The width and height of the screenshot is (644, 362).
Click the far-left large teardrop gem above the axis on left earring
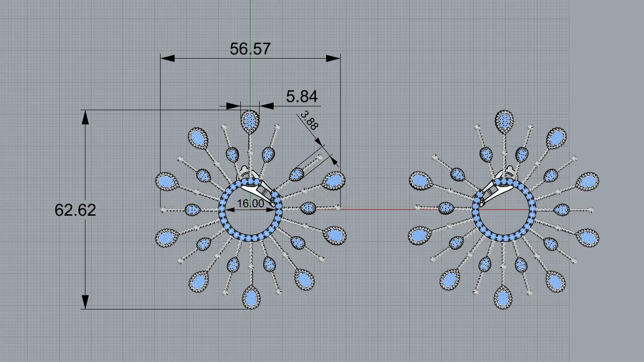coord(165,181)
